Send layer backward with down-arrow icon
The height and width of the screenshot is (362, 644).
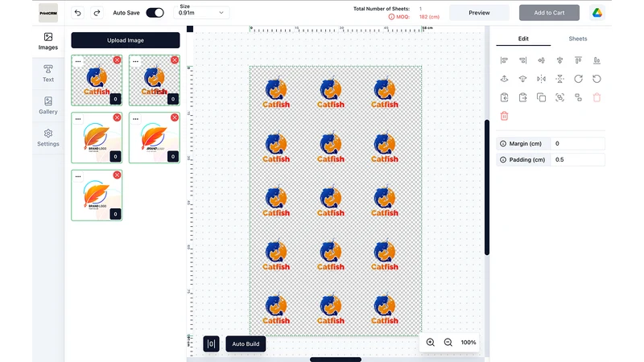pos(522,79)
